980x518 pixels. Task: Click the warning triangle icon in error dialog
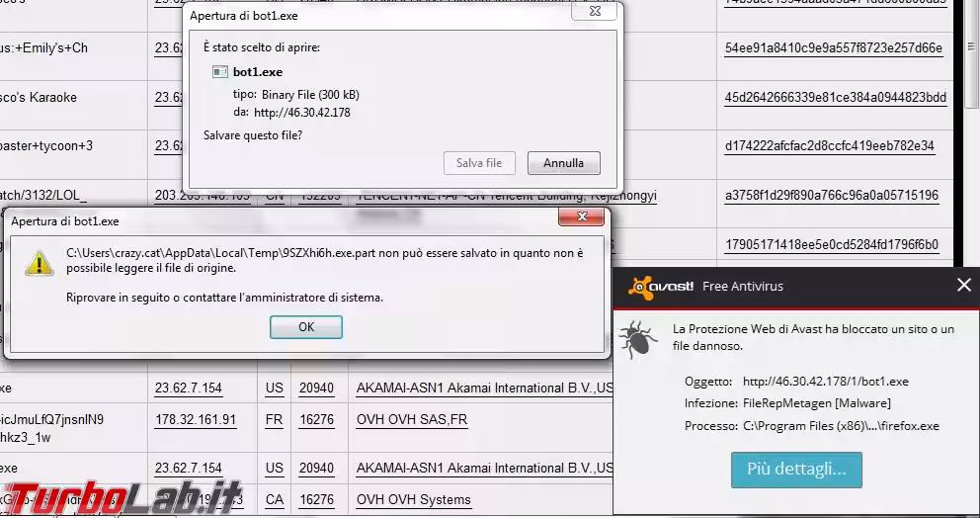tap(39, 263)
